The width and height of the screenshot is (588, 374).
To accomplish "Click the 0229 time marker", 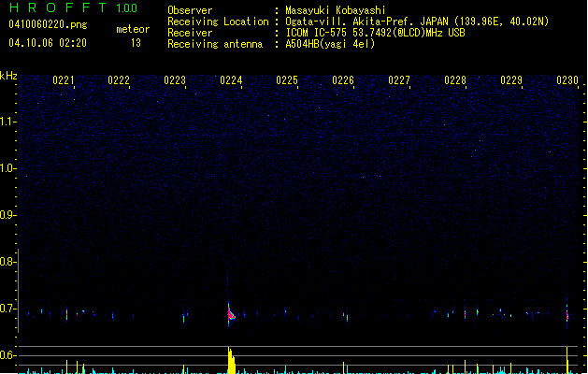I will coord(511,80).
